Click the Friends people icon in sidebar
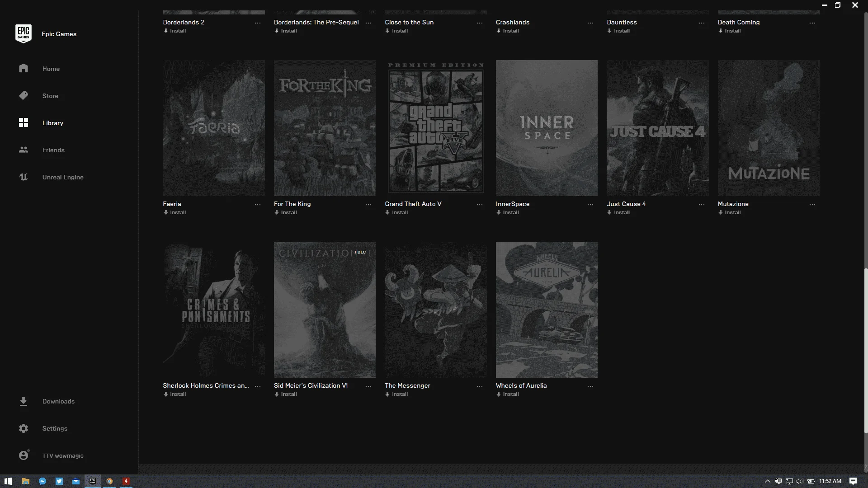The width and height of the screenshot is (868, 488). (x=24, y=150)
